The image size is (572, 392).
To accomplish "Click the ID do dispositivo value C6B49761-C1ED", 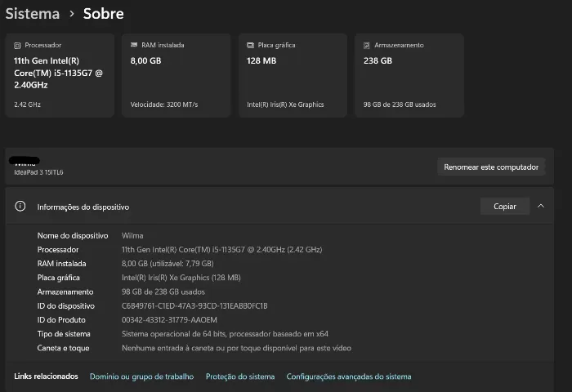I will tap(194, 306).
